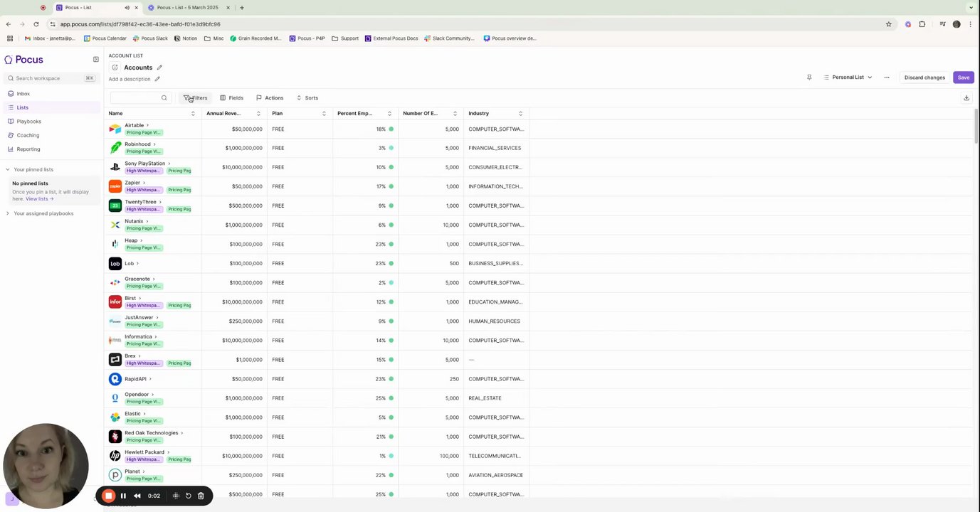This screenshot has width=980, height=512.
Task: Open the three-dots more options menu
Action: pos(887,78)
